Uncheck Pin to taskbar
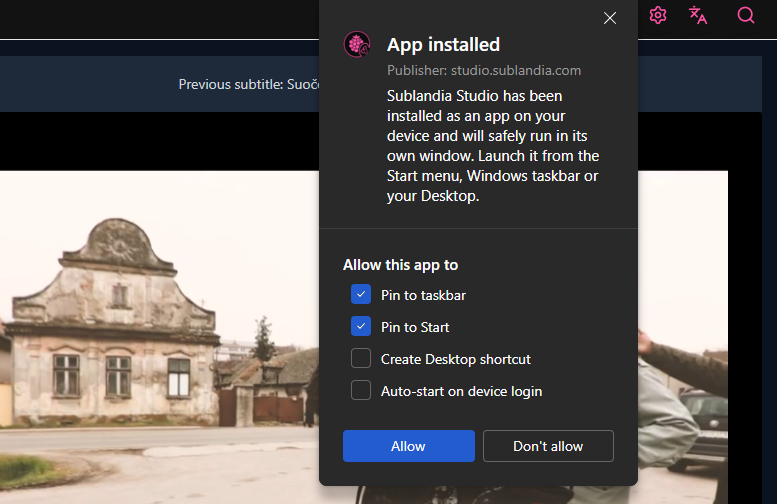 pos(361,294)
